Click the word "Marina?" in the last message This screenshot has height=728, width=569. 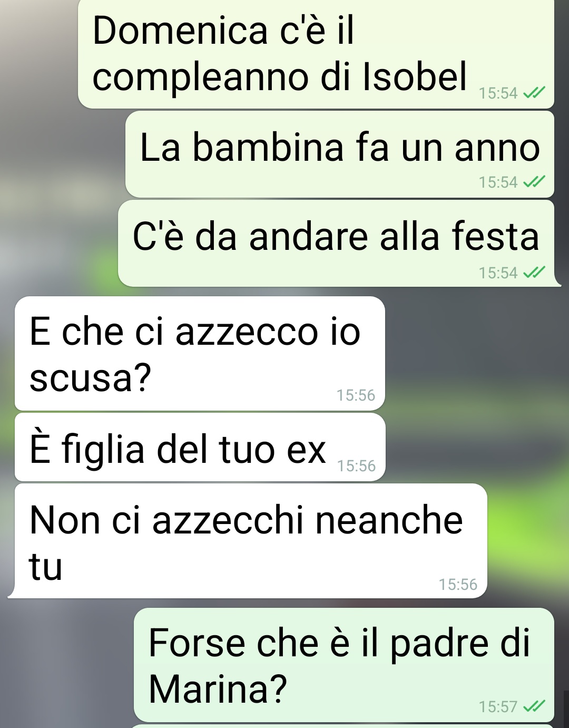tap(218, 689)
